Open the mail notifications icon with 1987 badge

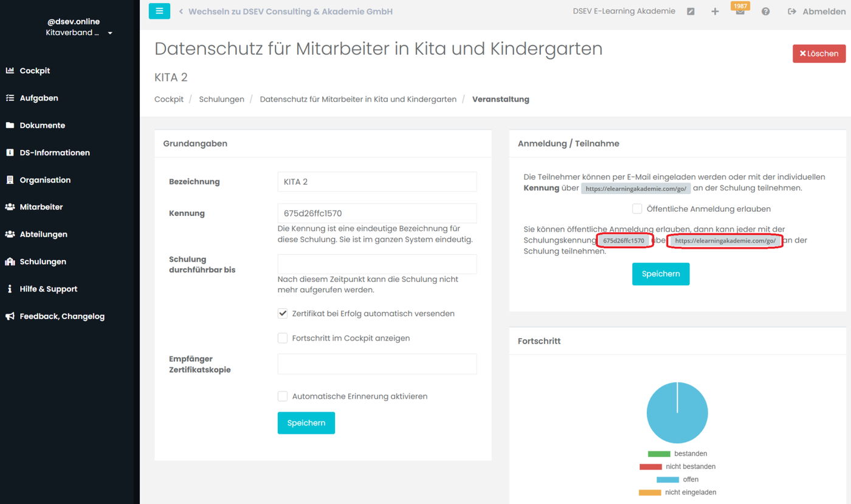tap(740, 12)
